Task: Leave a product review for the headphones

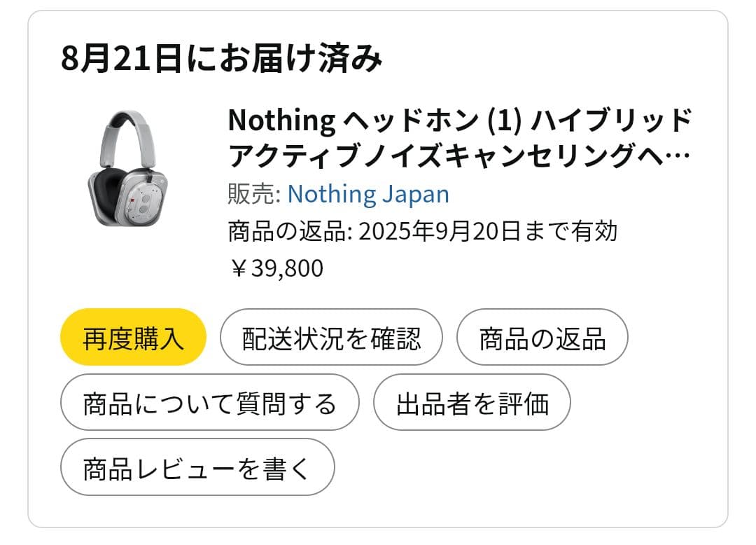Action: pyautogui.click(x=198, y=467)
